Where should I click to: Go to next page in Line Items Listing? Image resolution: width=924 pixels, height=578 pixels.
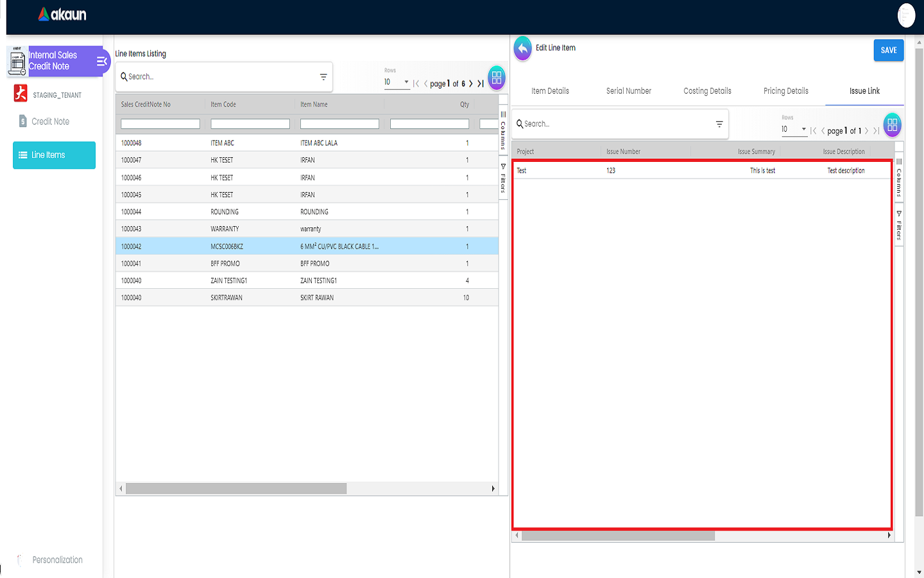471,83
